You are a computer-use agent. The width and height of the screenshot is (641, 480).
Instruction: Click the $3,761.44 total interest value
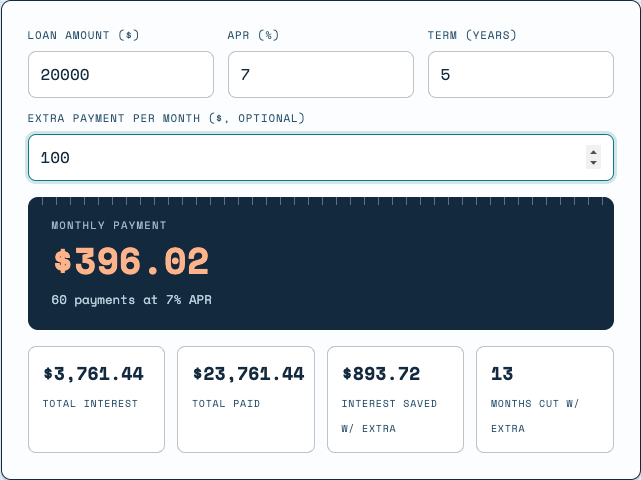[x=94, y=374]
